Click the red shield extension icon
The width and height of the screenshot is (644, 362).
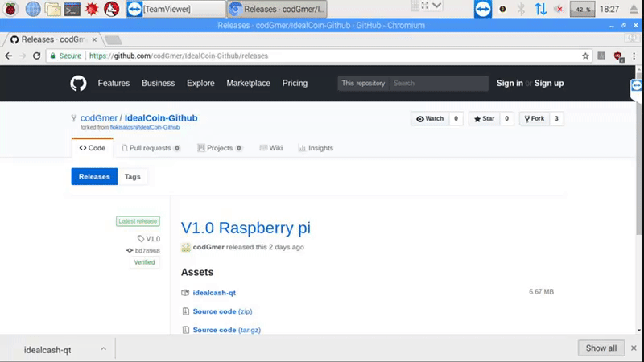[x=618, y=56]
